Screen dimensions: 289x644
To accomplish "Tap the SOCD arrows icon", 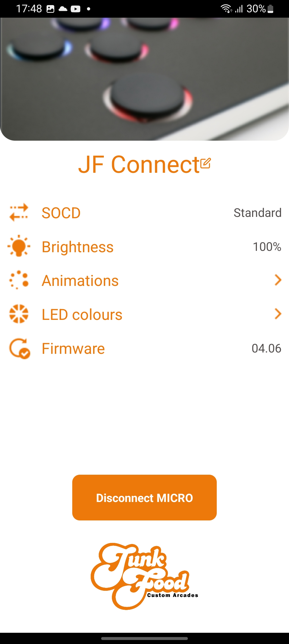I will [x=19, y=213].
